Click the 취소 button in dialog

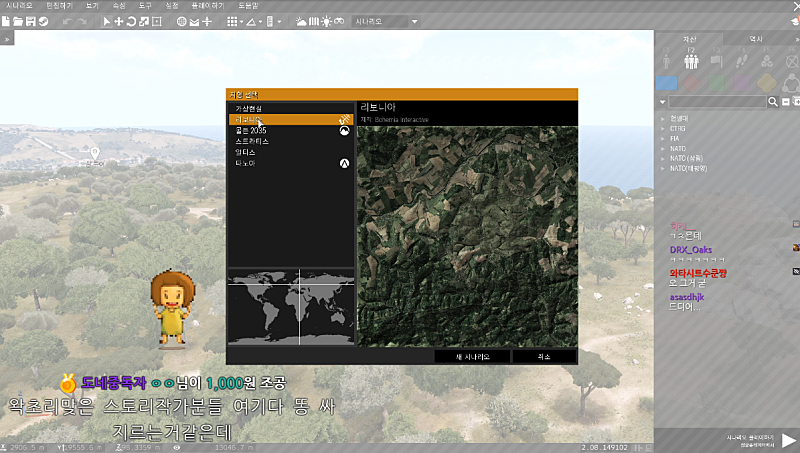point(543,356)
